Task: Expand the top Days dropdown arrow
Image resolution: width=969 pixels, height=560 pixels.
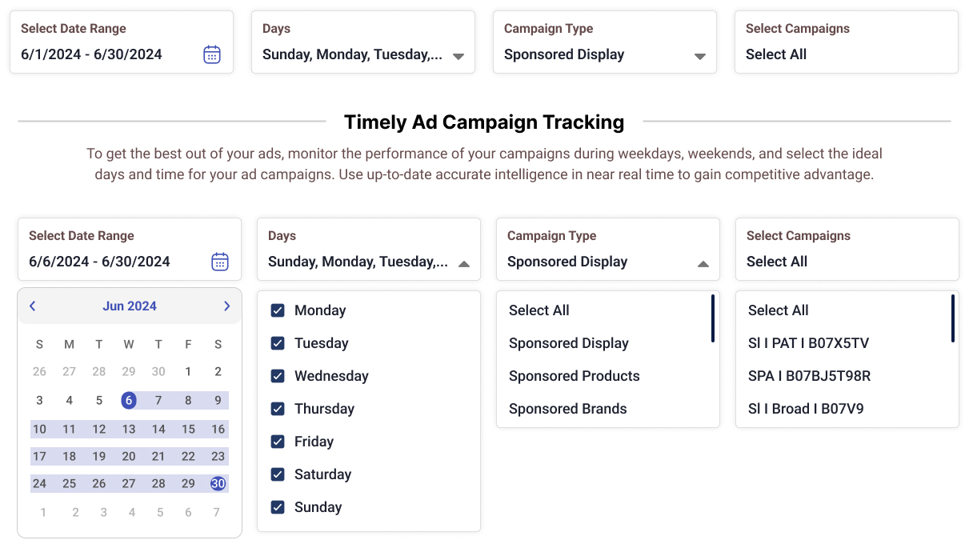Action: [x=458, y=57]
